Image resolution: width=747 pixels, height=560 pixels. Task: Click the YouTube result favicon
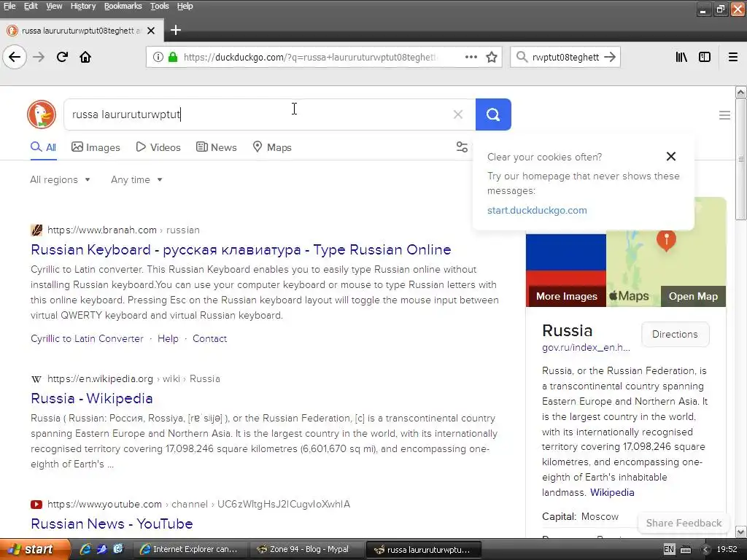tap(36, 505)
